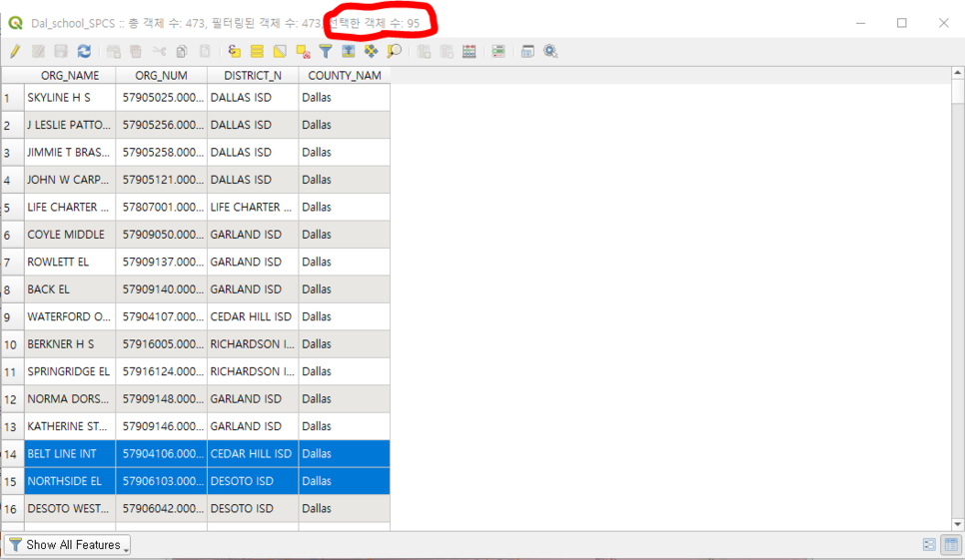Viewport: 965px width, 560px height.
Task: Open conditional formatting panel
Action: click(498, 52)
